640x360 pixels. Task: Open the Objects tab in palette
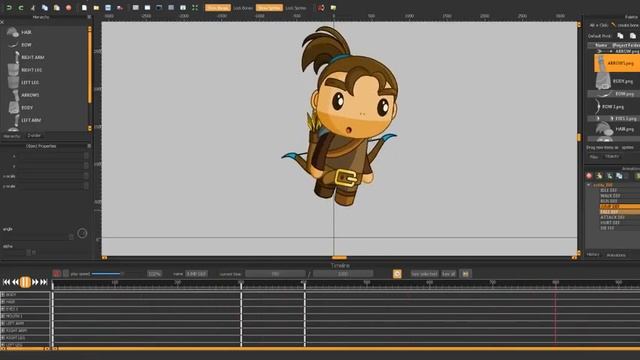612,157
